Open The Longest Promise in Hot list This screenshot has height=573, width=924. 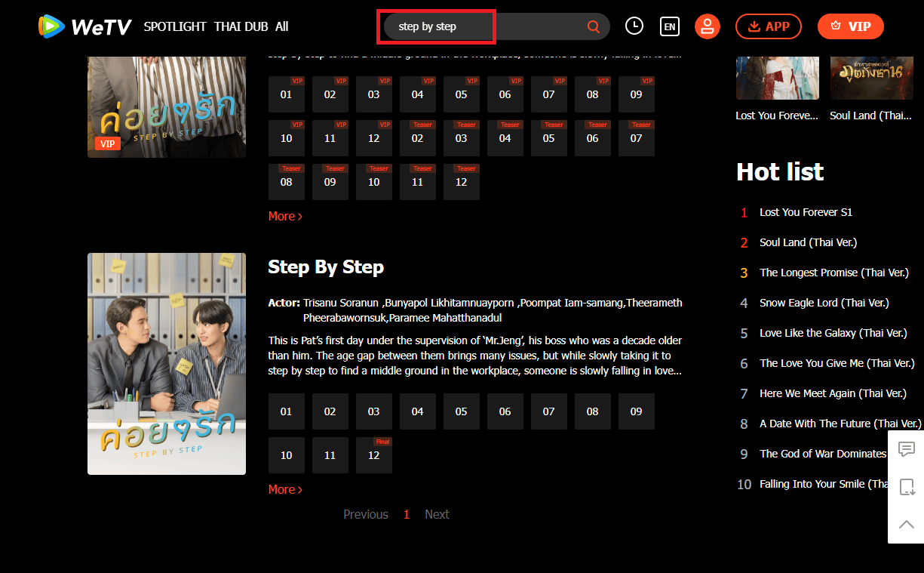pyautogui.click(x=834, y=273)
